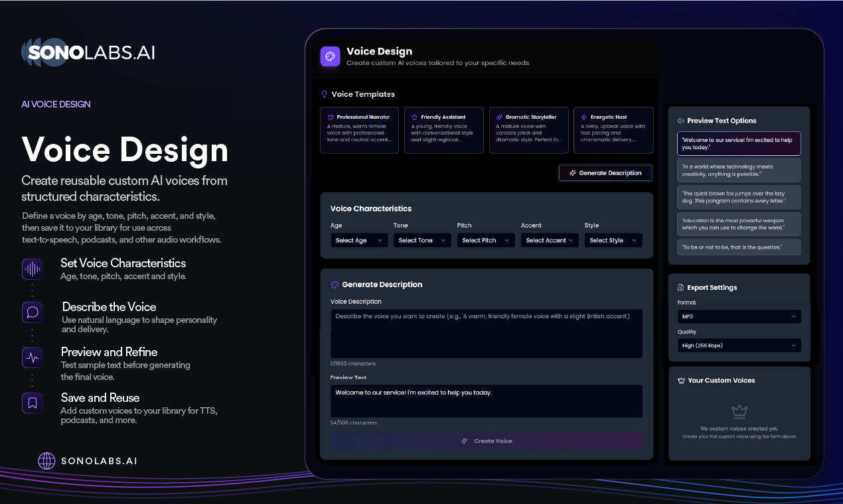This screenshot has height=504, width=843.
Task: Focus the Voice Description text area
Action: [487, 334]
